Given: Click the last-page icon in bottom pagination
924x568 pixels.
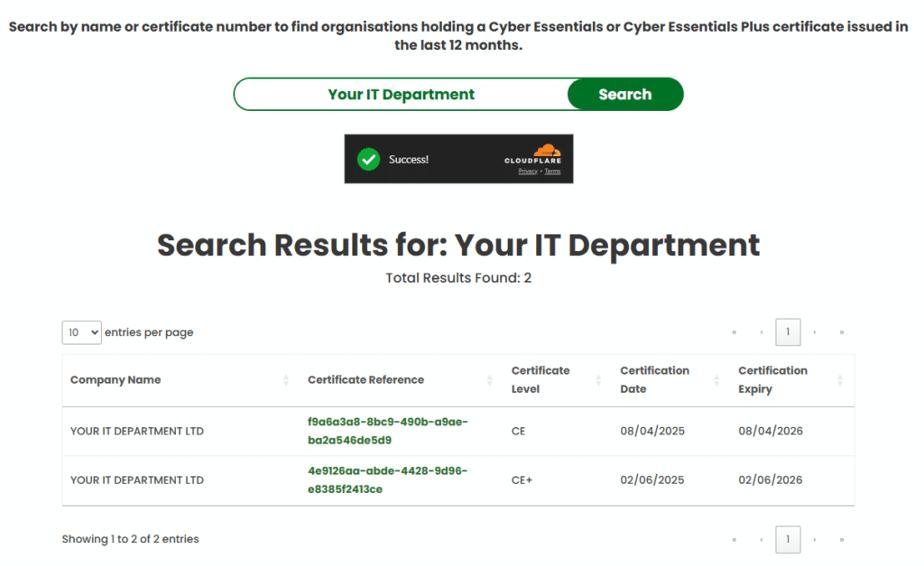Looking at the screenshot, I should pyautogui.click(x=842, y=539).
